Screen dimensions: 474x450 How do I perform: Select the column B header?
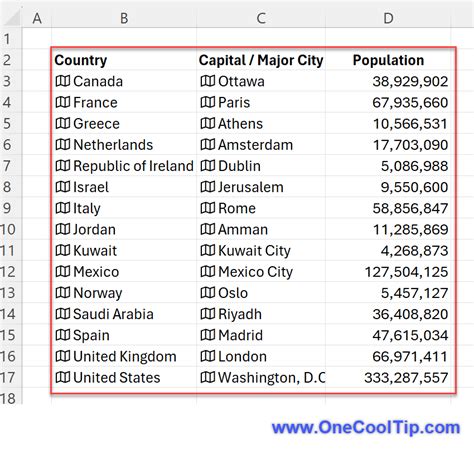[x=124, y=18]
